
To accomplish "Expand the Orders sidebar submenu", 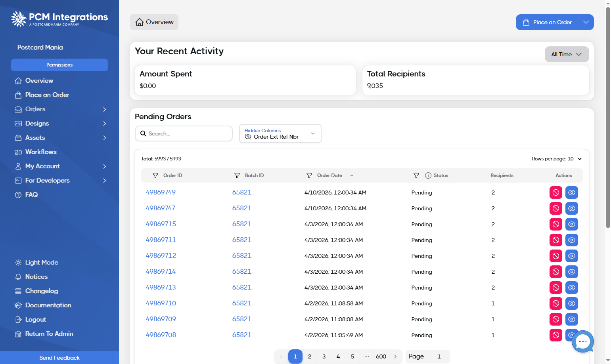I will click(x=105, y=109).
